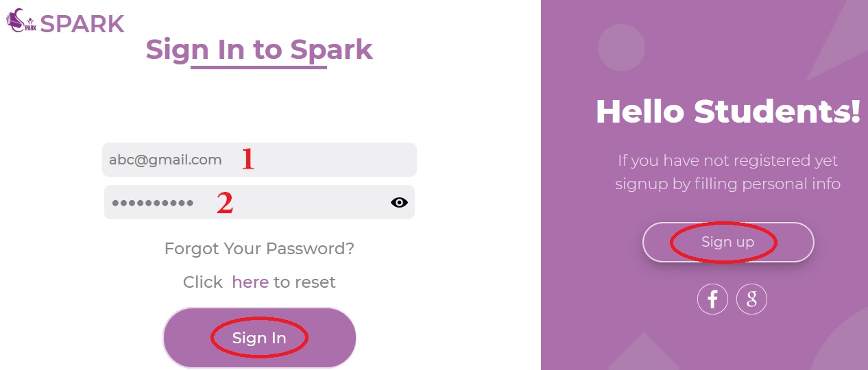Viewport: 868px width, 370px height.
Task: Click the outlined Sign up button
Action: 728,242
